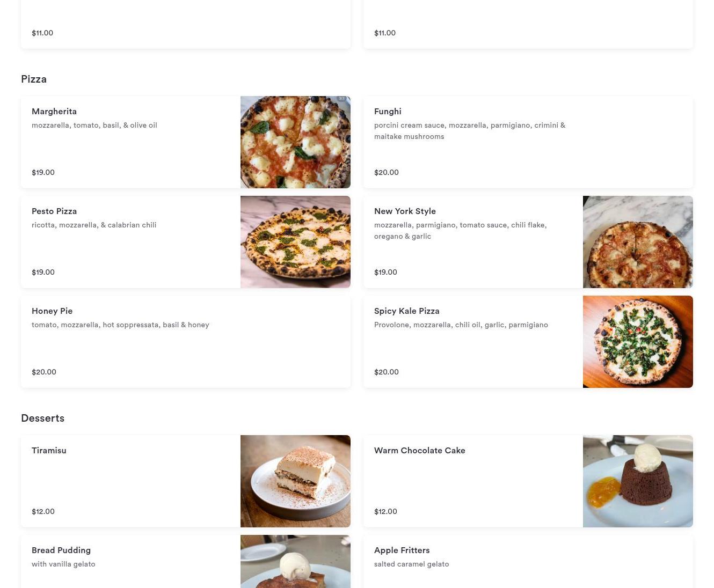Select the Bread Pudding title
This screenshot has height=588, width=714.
click(x=61, y=550)
